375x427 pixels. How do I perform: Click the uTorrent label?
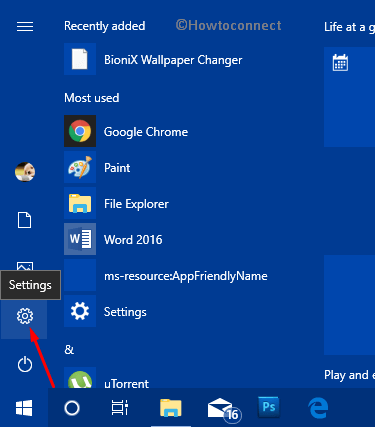[126, 383]
